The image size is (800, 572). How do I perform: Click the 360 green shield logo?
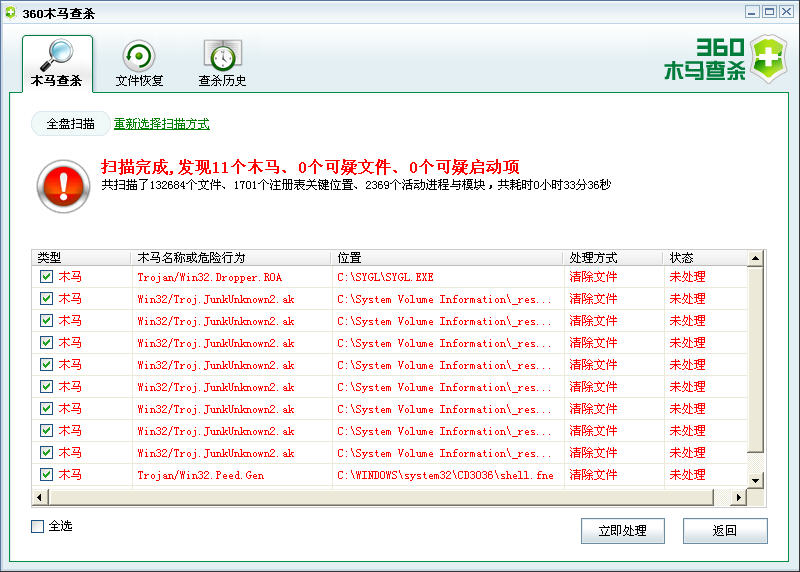point(769,59)
